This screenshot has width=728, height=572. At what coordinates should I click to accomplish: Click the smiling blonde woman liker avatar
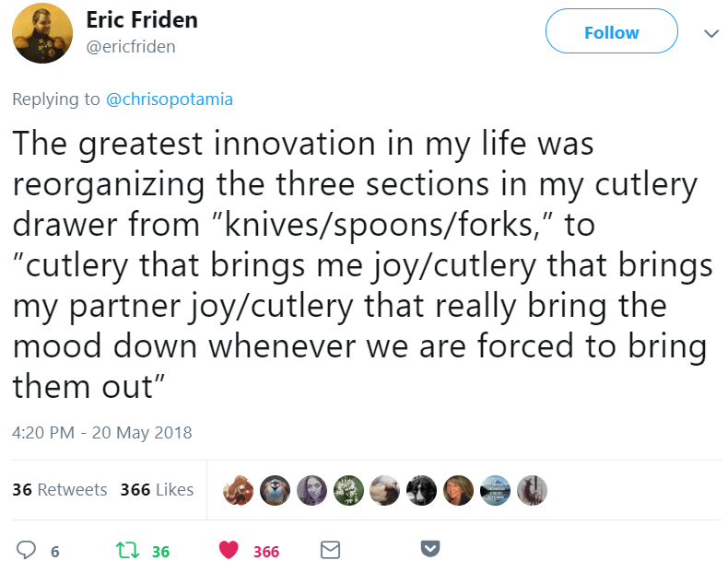tap(458, 490)
